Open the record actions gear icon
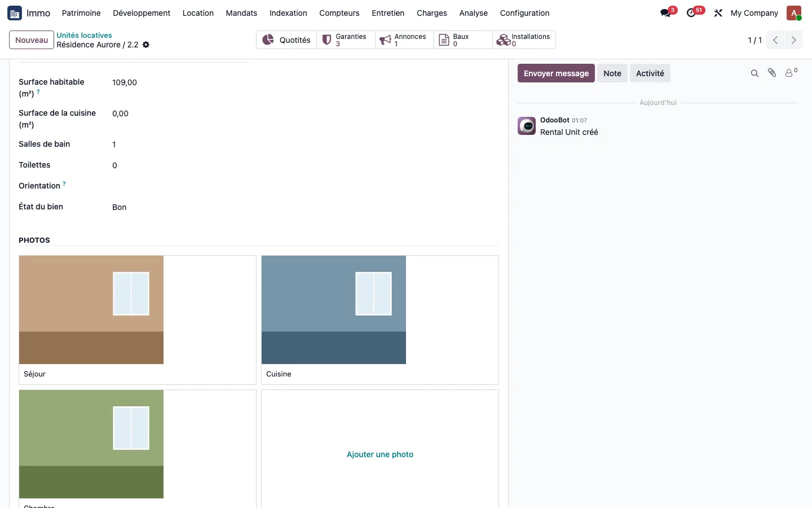812x508 pixels. point(146,45)
